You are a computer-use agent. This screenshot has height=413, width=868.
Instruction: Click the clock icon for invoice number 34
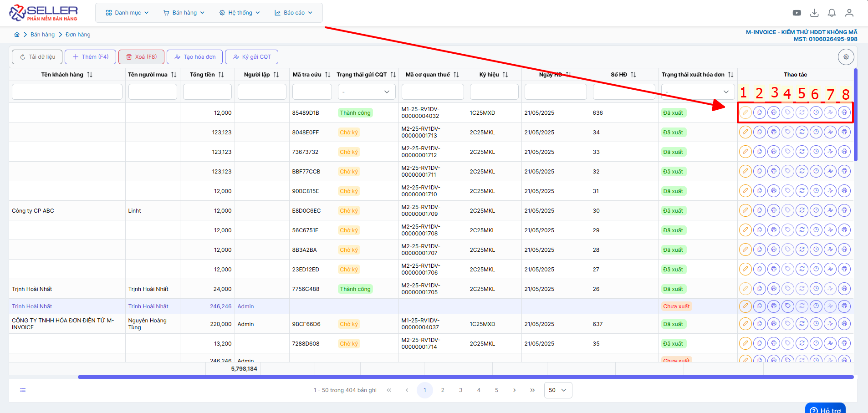(x=816, y=132)
